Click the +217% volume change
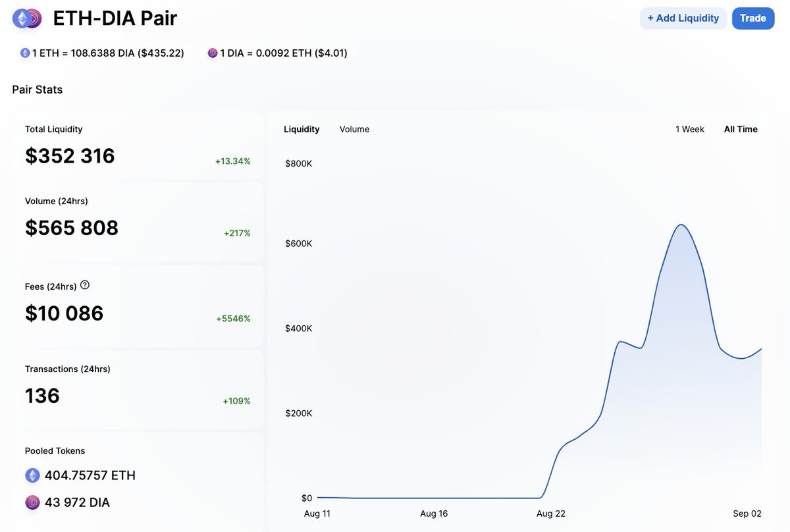The height and width of the screenshot is (532, 790). click(x=237, y=233)
